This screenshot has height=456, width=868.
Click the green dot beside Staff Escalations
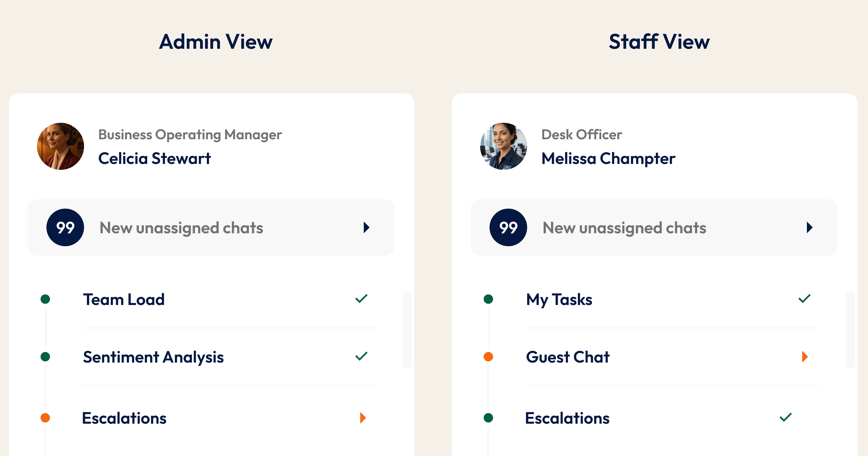[488, 418]
